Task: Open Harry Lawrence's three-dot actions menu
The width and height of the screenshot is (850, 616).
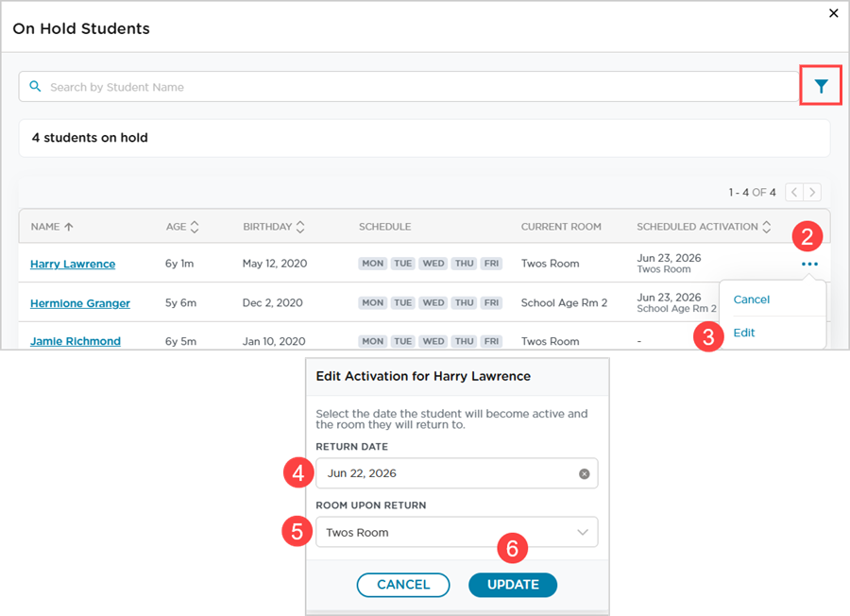Action: pos(809,265)
